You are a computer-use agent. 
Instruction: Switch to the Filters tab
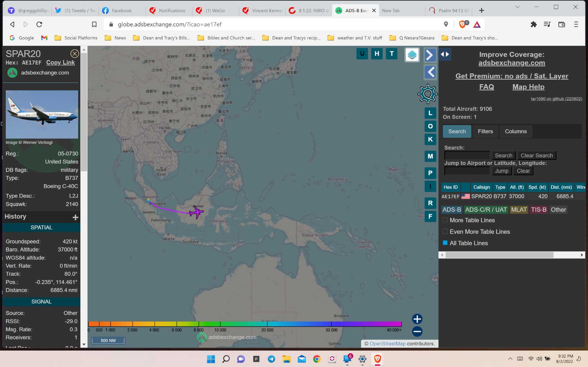[485, 131]
